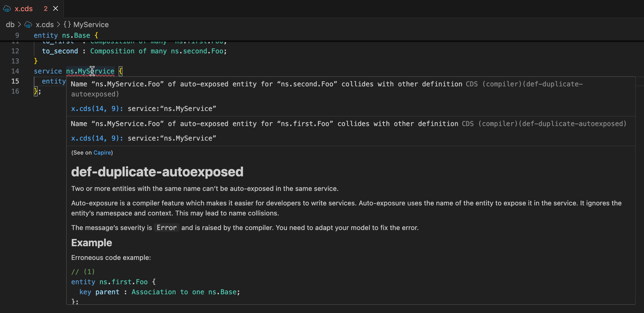Click line number 13 in gutter
Image resolution: width=644 pixels, height=313 pixels.
(x=15, y=61)
